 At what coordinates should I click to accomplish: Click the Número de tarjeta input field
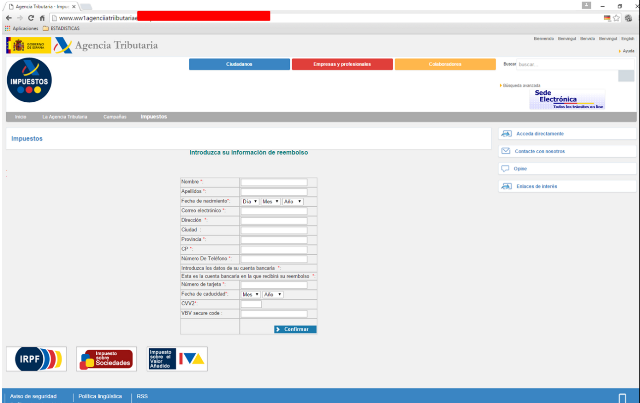pyautogui.click(x=274, y=285)
